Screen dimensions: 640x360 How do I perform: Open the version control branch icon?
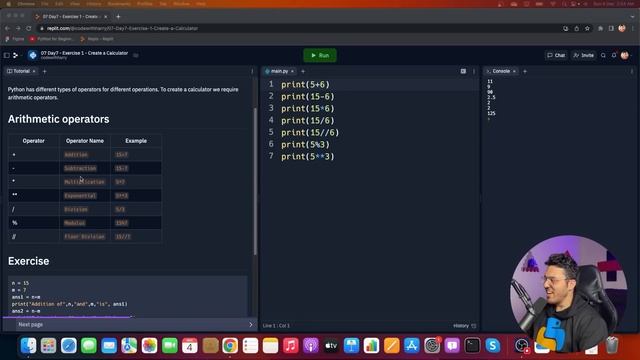click(x=16, y=55)
